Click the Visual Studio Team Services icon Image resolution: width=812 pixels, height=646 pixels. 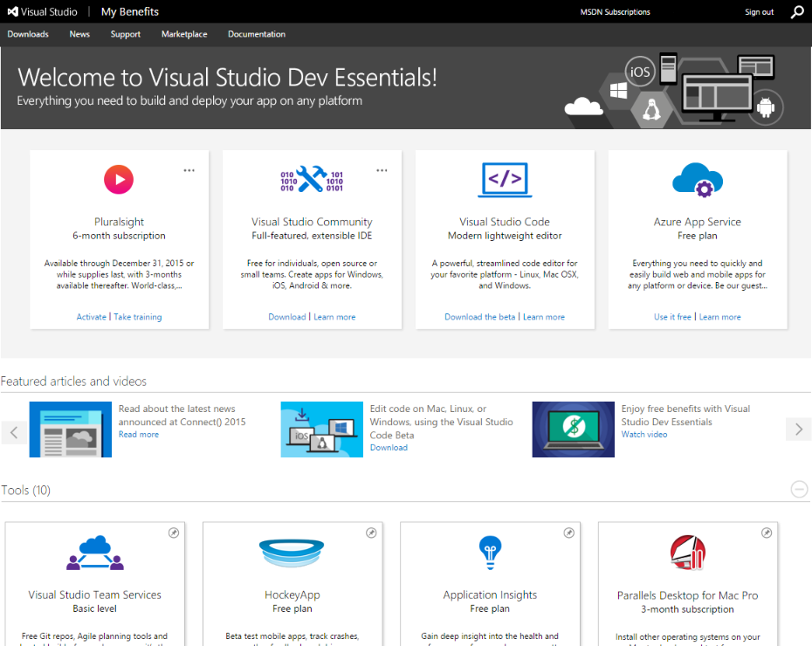click(x=94, y=552)
